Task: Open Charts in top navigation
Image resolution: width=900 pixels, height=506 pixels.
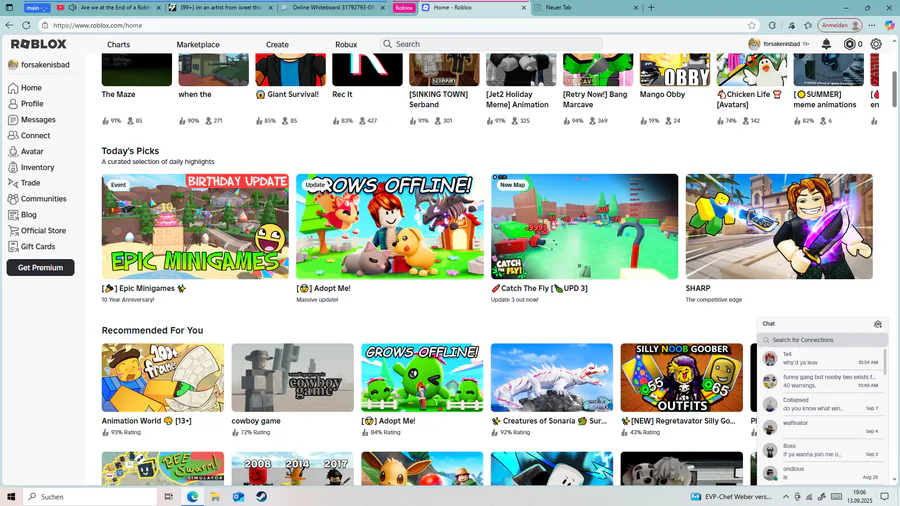Action: coord(118,44)
